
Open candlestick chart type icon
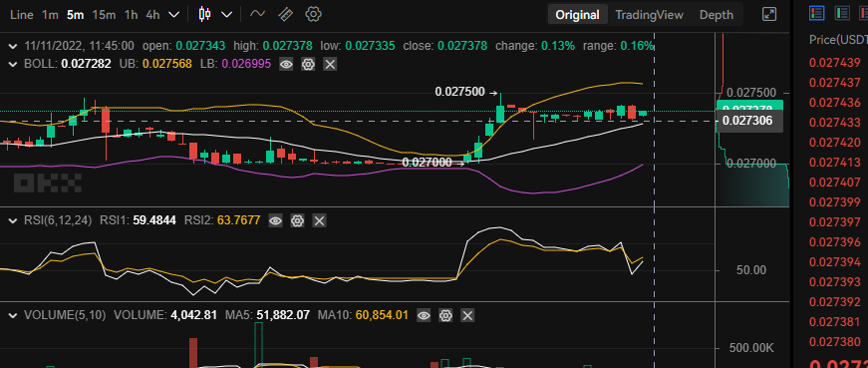click(x=205, y=14)
